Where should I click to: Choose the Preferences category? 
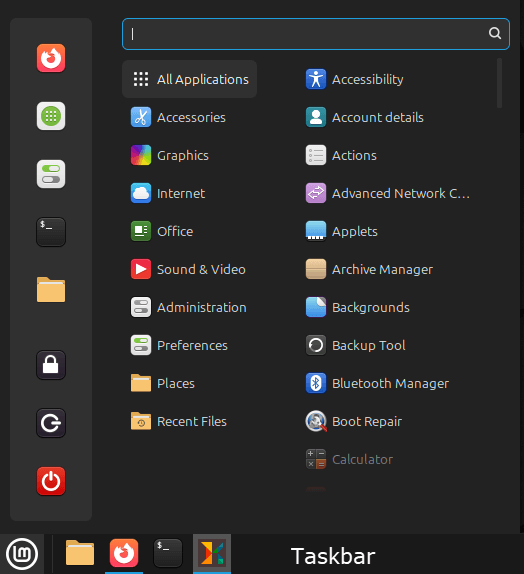point(179,345)
